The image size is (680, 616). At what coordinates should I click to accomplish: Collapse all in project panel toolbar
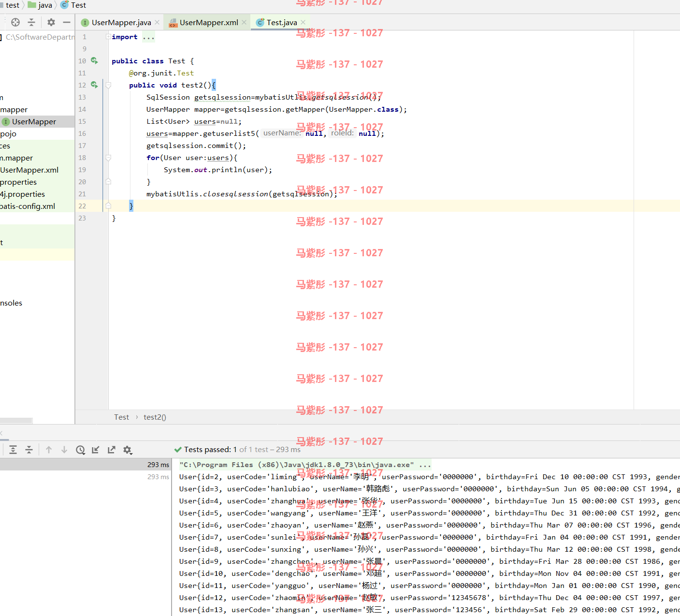point(31,22)
